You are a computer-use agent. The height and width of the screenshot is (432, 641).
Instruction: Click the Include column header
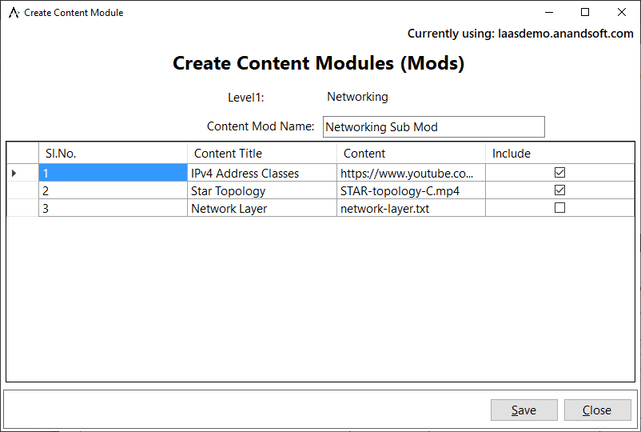tap(559, 154)
